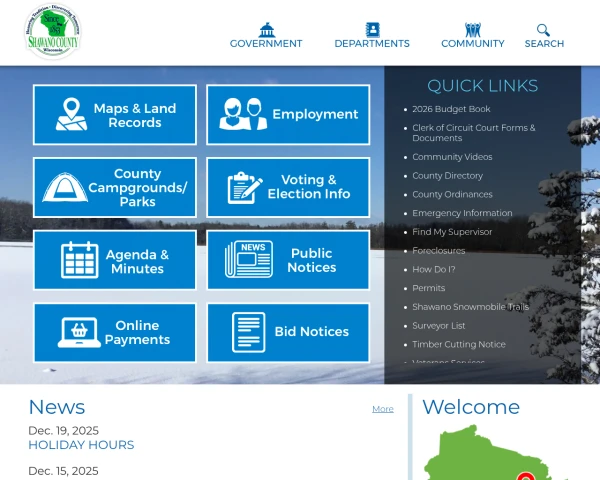The image size is (600, 480).
Task: Open County Ordinances quick link
Action: click(452, 194)
